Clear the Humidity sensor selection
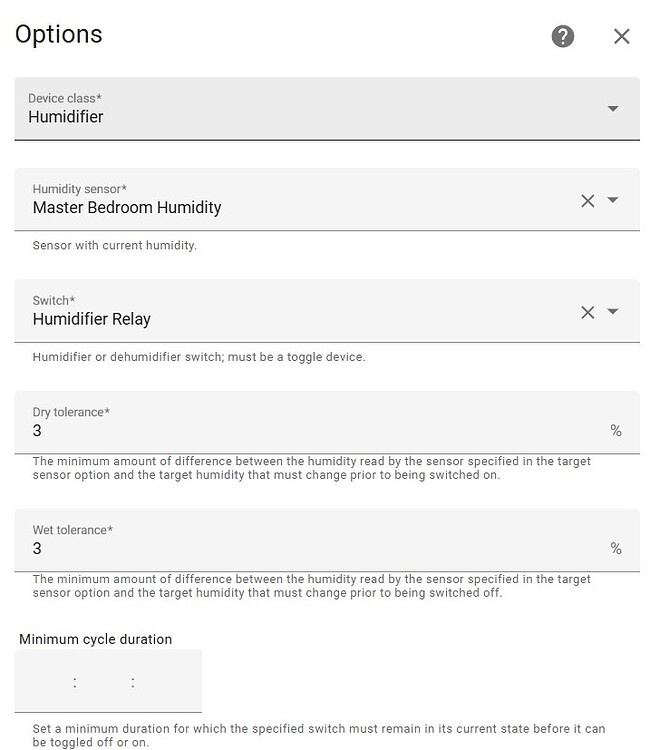Viewport: 649px width, 750px height. point(588,200)
